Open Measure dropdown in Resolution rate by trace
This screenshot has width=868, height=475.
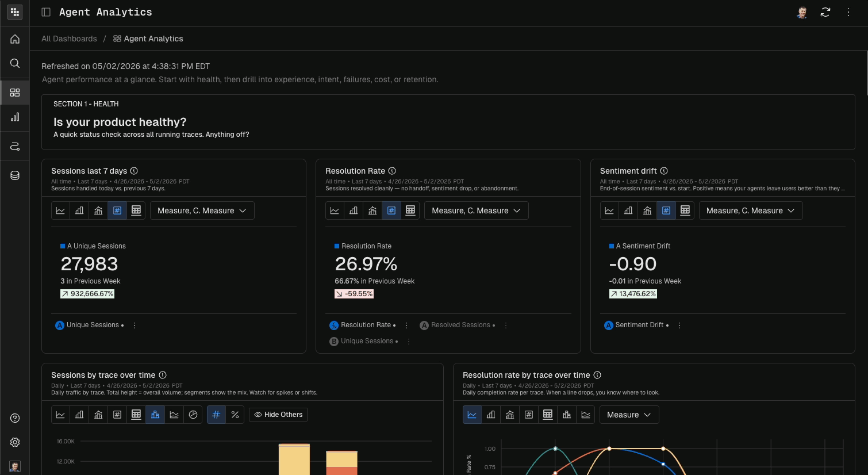tap(629, 415)
